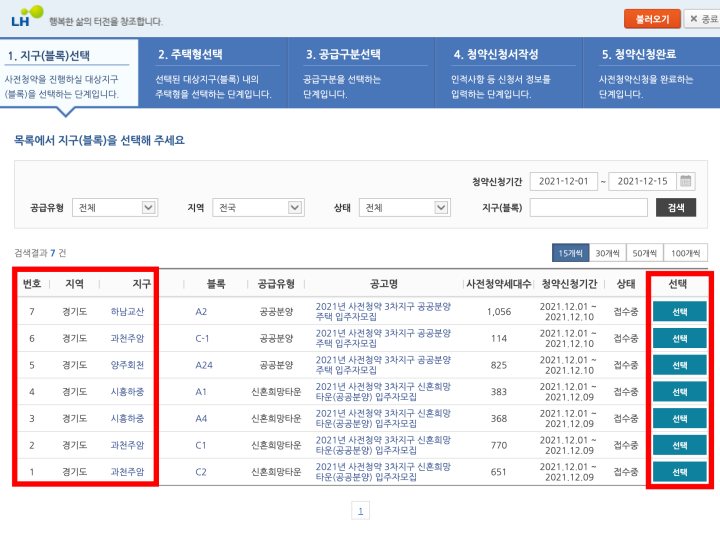Go to step 1 지구(블록)선택 tab
Screen dimensions: 720x535
tap(69, 73)
